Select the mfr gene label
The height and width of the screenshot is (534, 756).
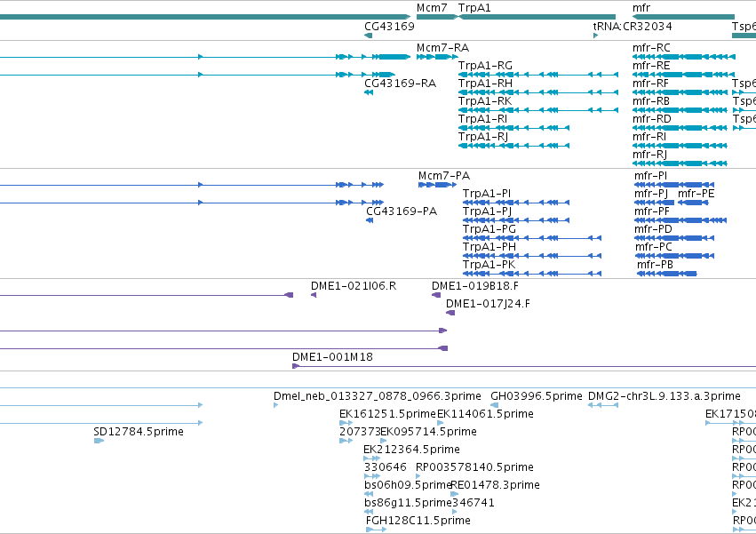[641, 8]
